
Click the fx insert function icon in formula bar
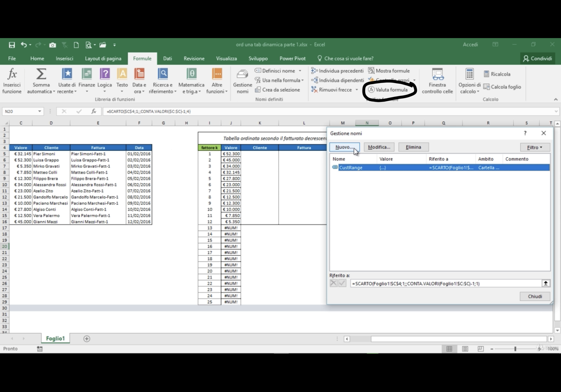click(94, 111)
